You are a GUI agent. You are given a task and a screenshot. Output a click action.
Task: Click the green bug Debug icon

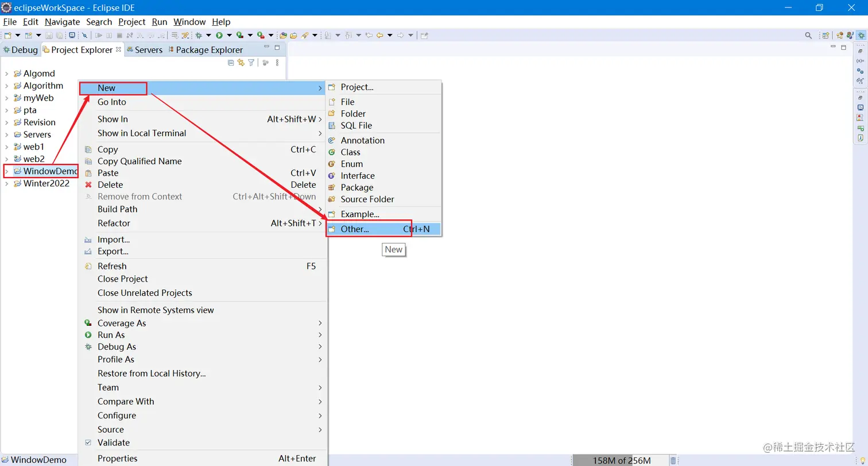197,35
